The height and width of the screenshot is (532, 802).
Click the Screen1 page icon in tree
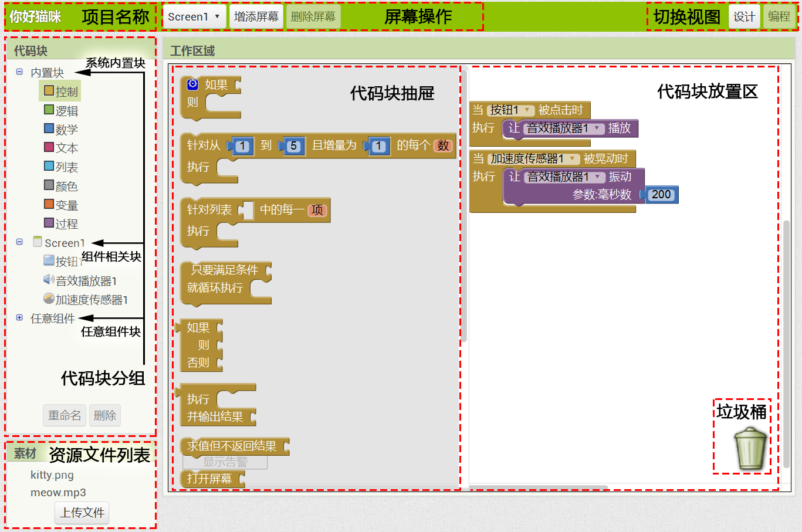click(38, 242)
